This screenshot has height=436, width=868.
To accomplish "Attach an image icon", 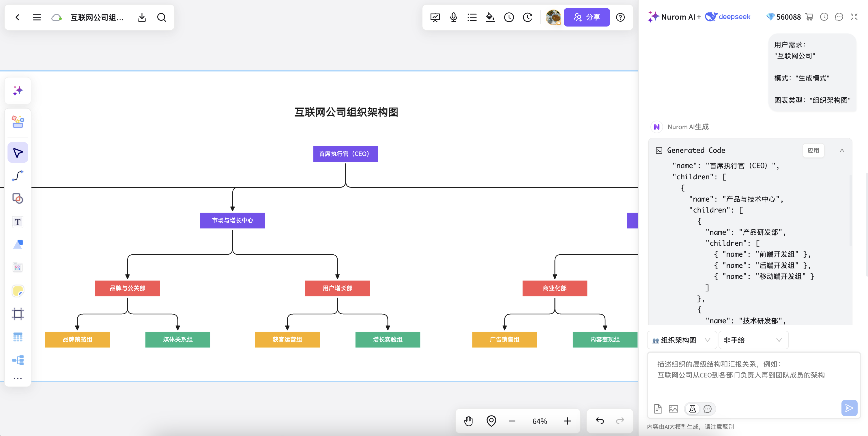I will click(x=673, y=409).
